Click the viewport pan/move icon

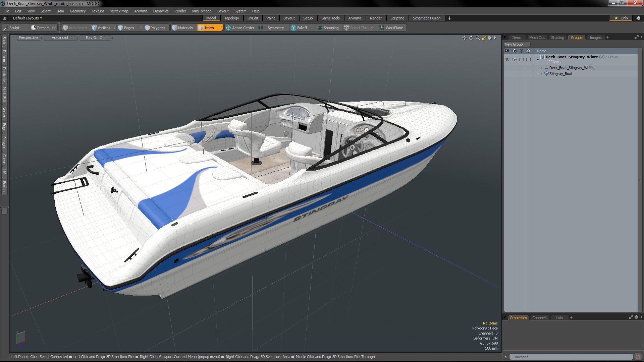point(464,38)
